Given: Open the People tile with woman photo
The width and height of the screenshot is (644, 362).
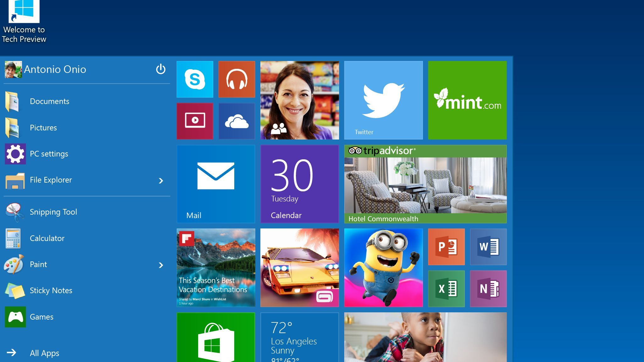Looking at the screenshot, I should (x=299, y=100).
